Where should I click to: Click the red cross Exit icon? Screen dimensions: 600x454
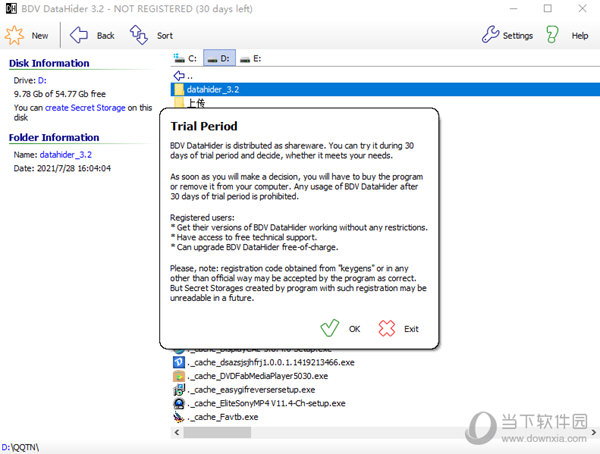(x=386, y=328)
